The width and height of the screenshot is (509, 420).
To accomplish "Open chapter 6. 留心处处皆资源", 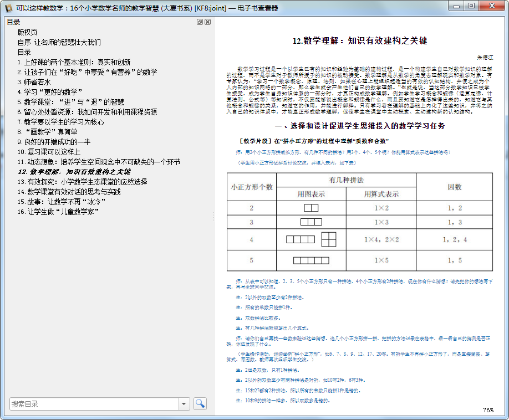I will click(x=87, y=112).
